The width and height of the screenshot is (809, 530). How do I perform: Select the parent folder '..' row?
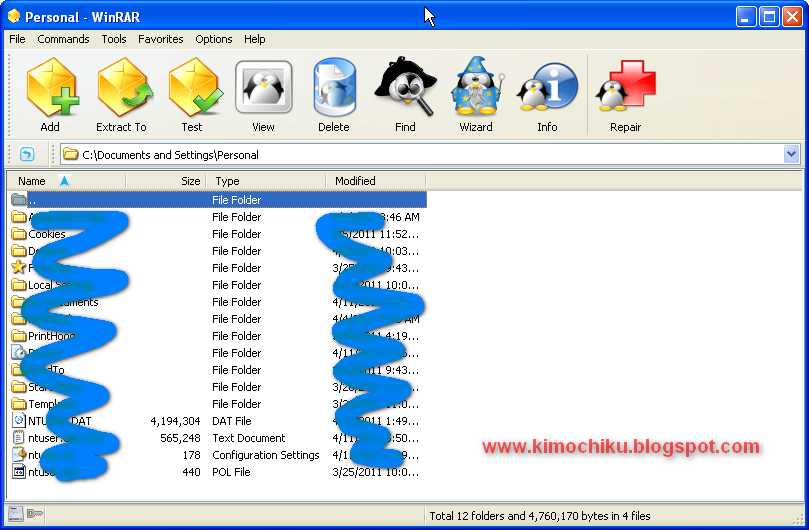pyautogui.click(x=219, y=200)
